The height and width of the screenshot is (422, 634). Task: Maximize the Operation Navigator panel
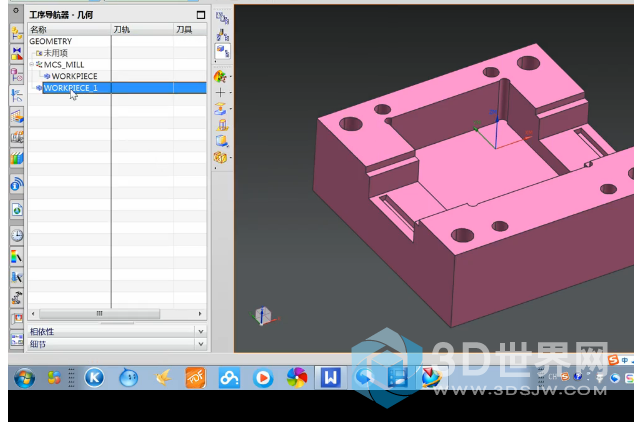click(x=201, y=15)
